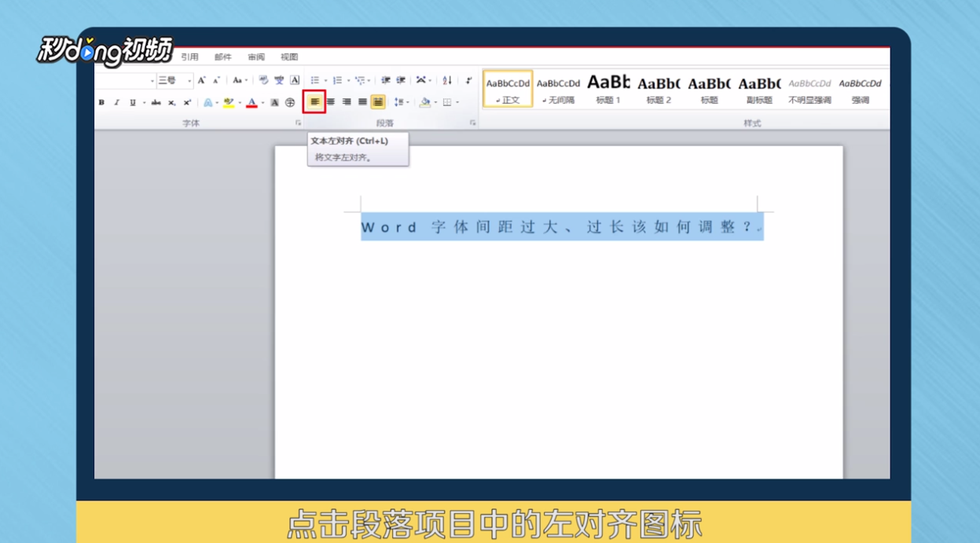Apply the red font color
This screenshot has width=980, height=543.
tap(251, 102)
